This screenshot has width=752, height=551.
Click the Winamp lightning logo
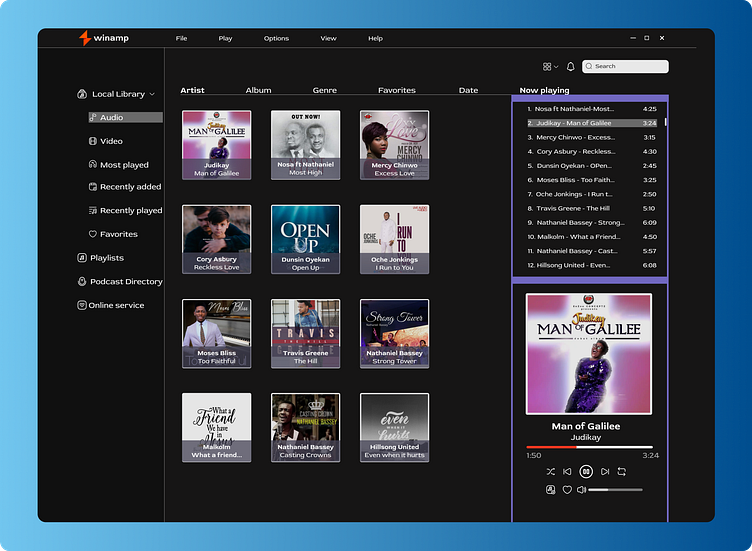[85, 38]
